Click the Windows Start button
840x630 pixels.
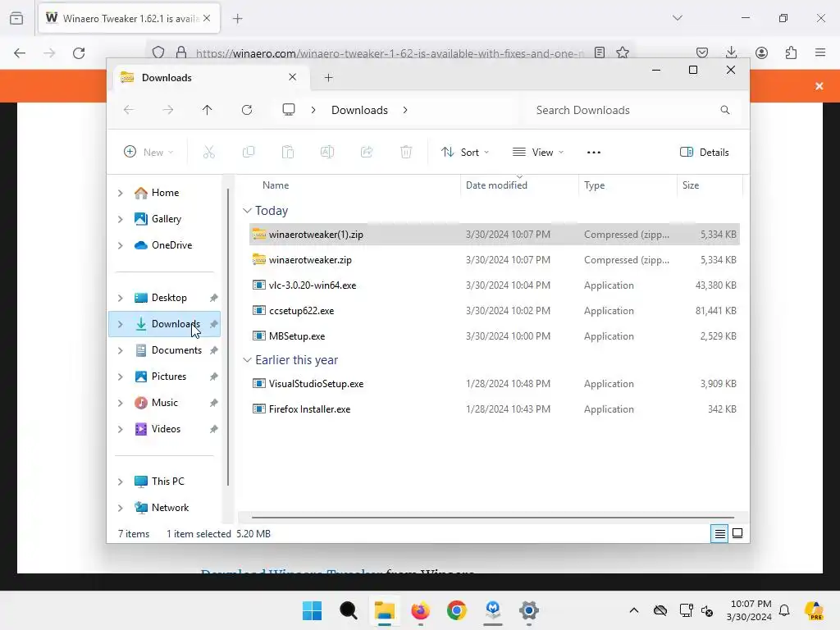312,610
